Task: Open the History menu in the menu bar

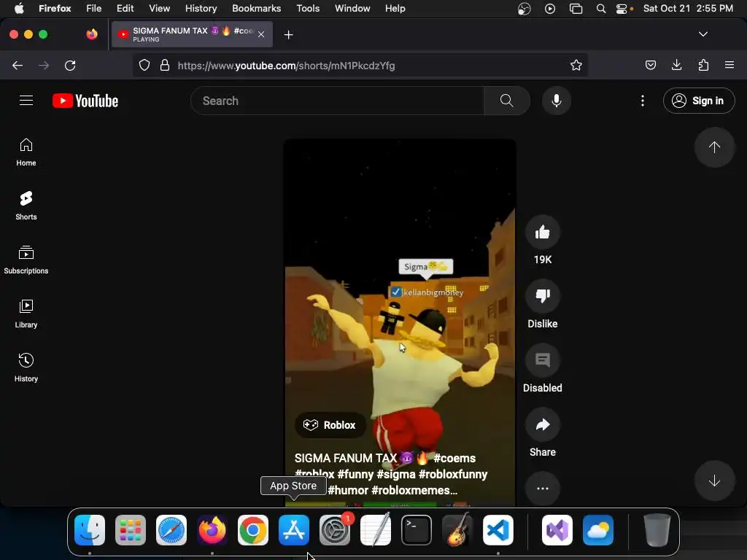Action: [x=201, y=9]
